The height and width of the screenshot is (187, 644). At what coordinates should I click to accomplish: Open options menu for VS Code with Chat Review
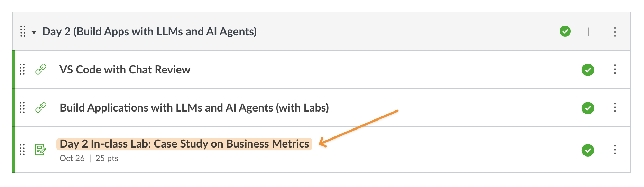tap(615, 70)
